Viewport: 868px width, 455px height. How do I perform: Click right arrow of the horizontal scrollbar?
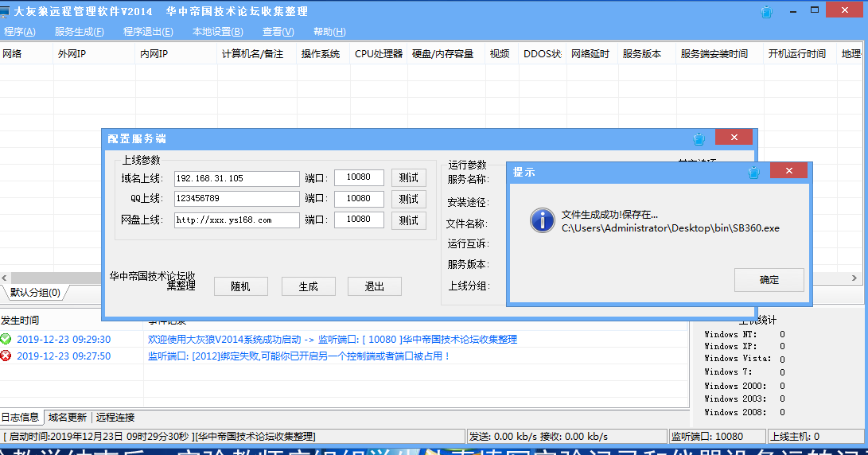[854, 278]
